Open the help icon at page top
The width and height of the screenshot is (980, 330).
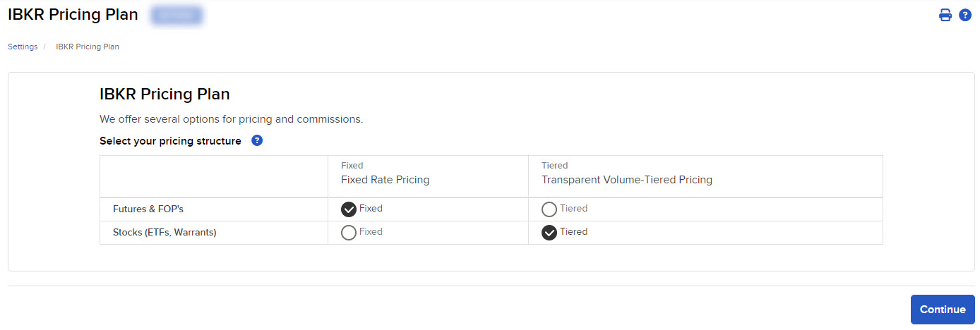pos(965,15)
